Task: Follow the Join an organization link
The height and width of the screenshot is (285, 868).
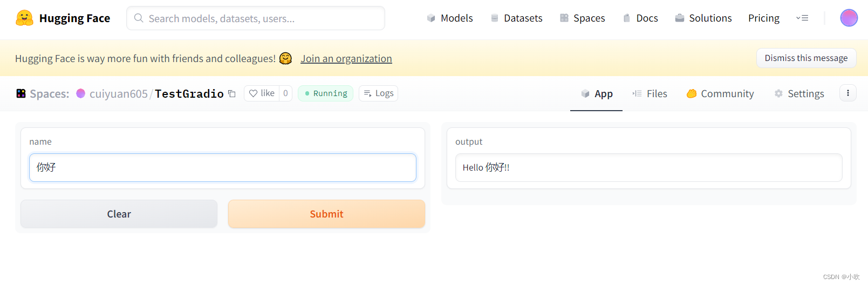Action: [x=346, y=58]
